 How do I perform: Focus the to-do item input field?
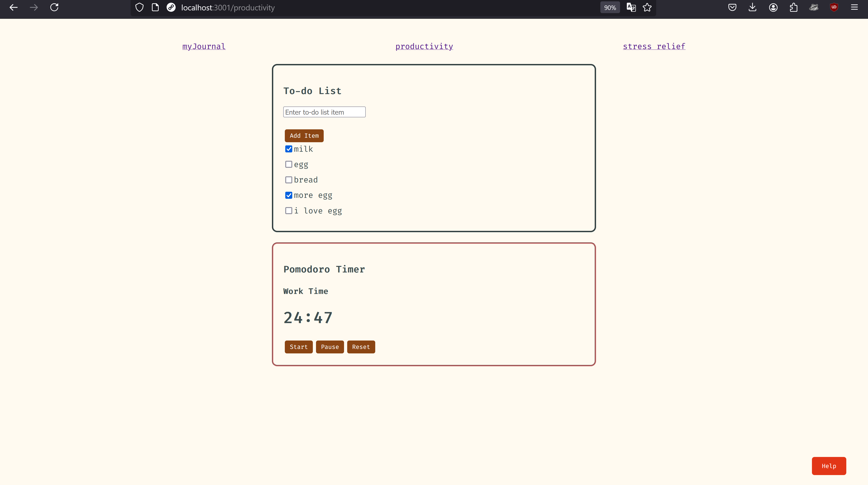tap(324, 112)
